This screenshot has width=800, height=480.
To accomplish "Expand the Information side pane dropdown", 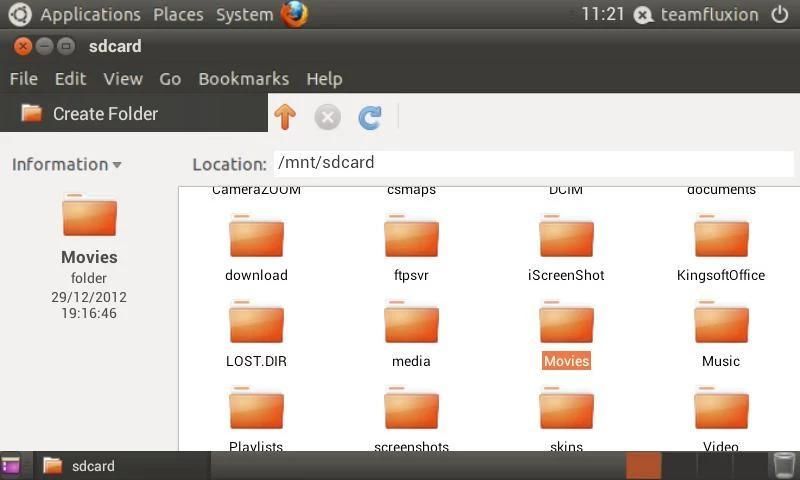I will [x=66, y=164].
